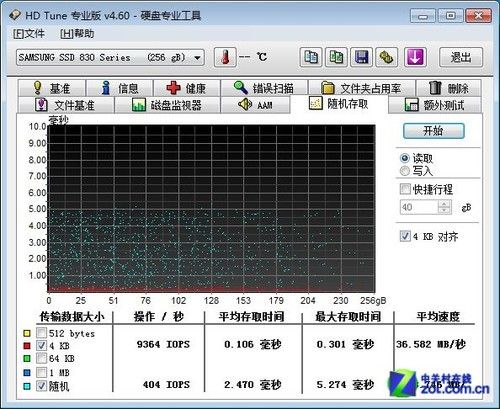Open the options icon in toolbar
The width and height of the screenshot is (500, 409).
[x=387, y=57]
